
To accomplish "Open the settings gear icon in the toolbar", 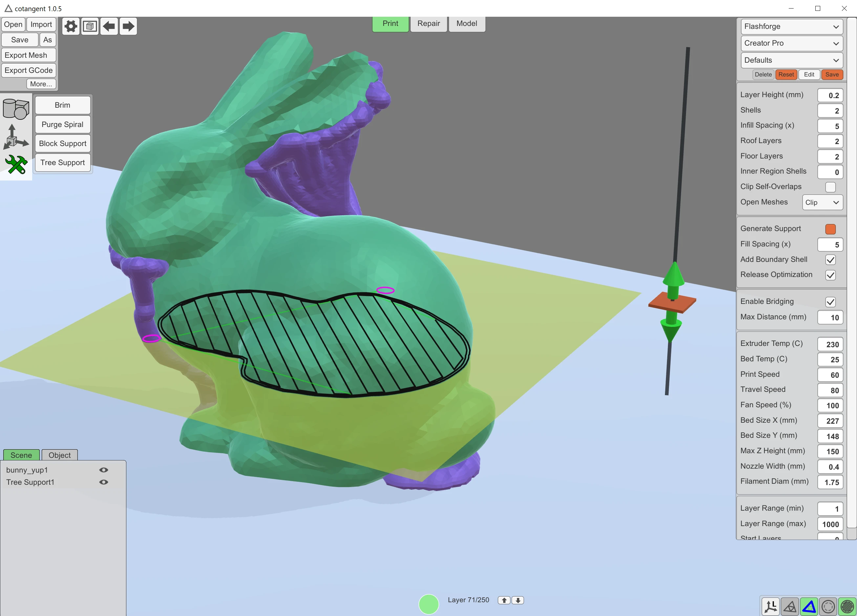I will pos(70,26).
